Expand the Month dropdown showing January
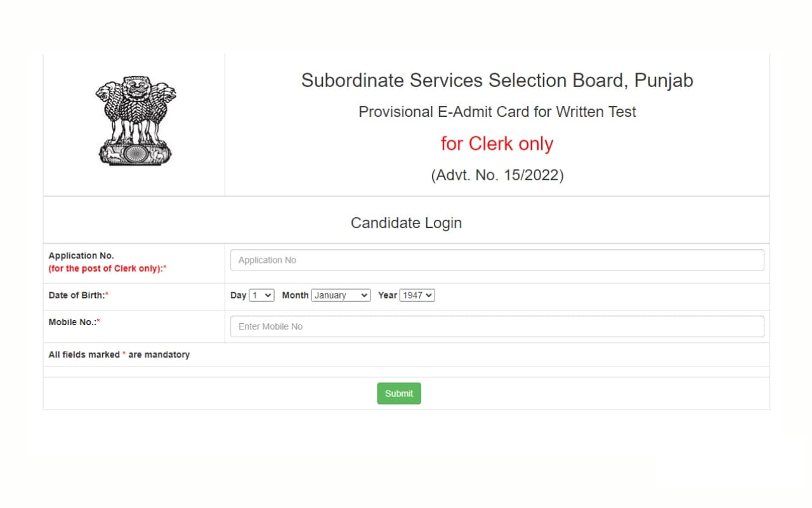Image resolution: width=812 pixels, height=508 pixels. (x=341, y=295)
